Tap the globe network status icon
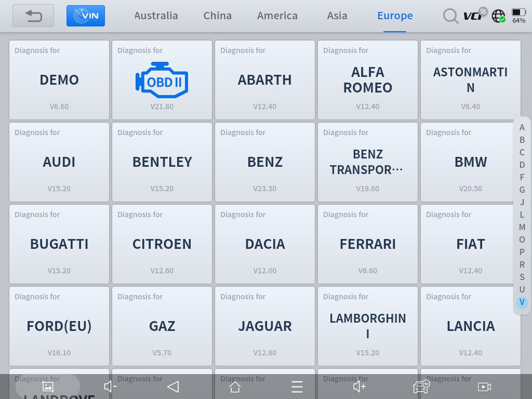The image size is (532, 399). [498, 16]
